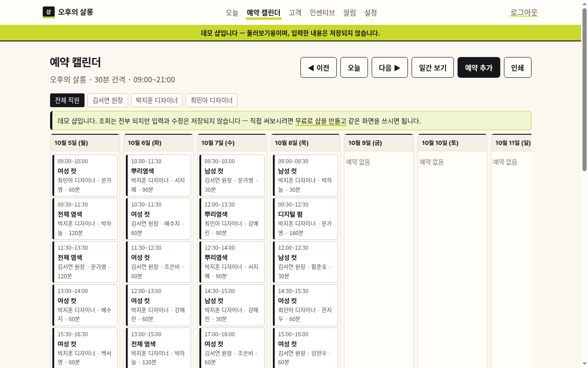Open the 오후의 살롱 brand title
Screen dimensions: 588x368
[75, 12]
